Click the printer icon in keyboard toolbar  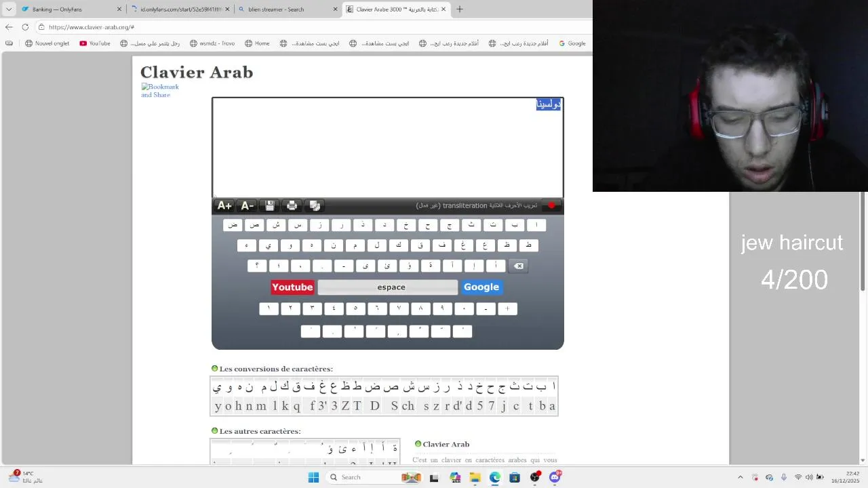click(292, 205)
